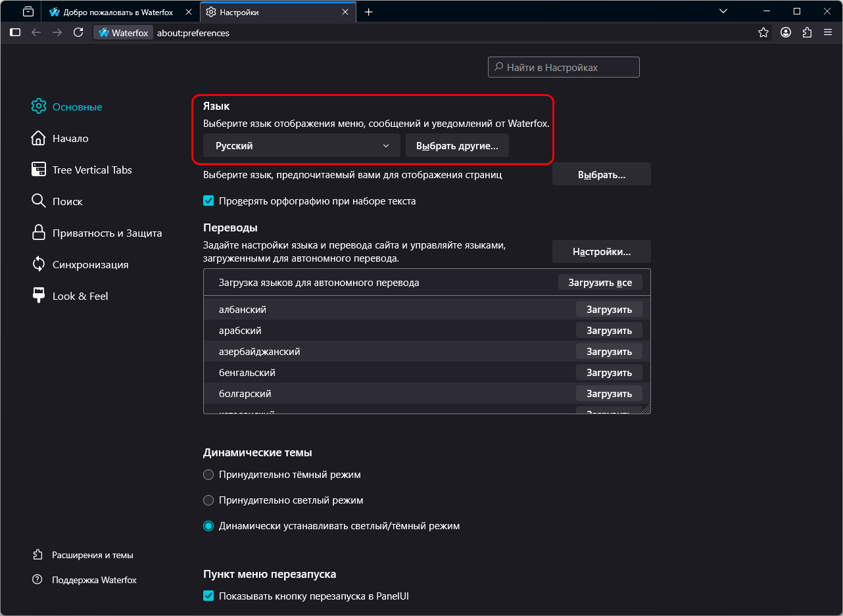Click the Загрузить все button
Image resolution: width=843 pixels, height=616 pixels.
pos(600,283)
